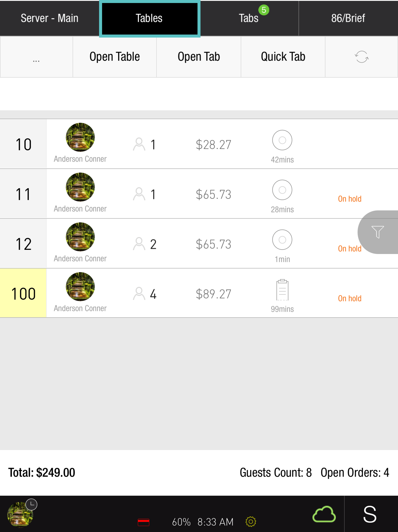
Task: Click Anderson Conner's avatar on table 10
Action: pos(80,137)
